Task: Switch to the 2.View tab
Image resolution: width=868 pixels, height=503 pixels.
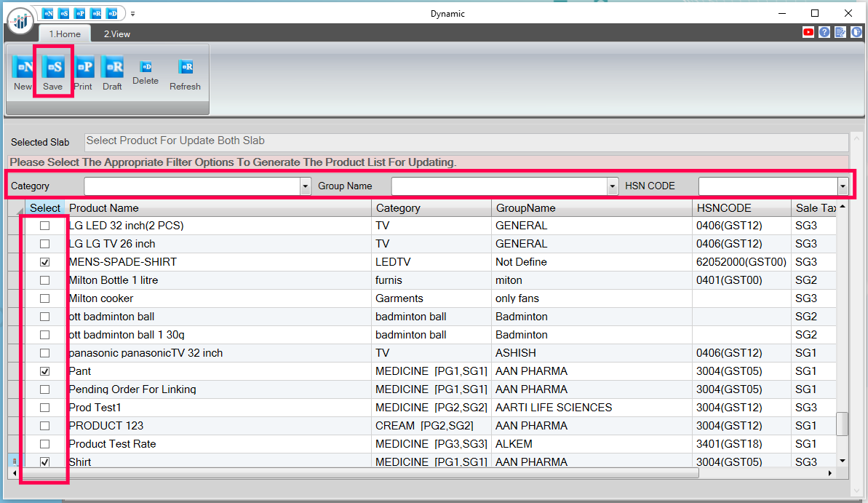Action: [116, 34]
